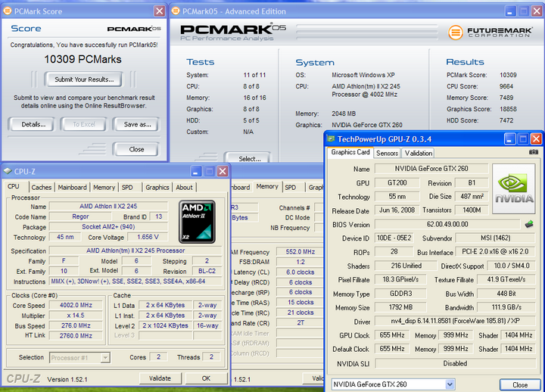This screenshot has width=545, height=392.
Task: Click the Save as button in PCMark Score
Action: (137, 124)
